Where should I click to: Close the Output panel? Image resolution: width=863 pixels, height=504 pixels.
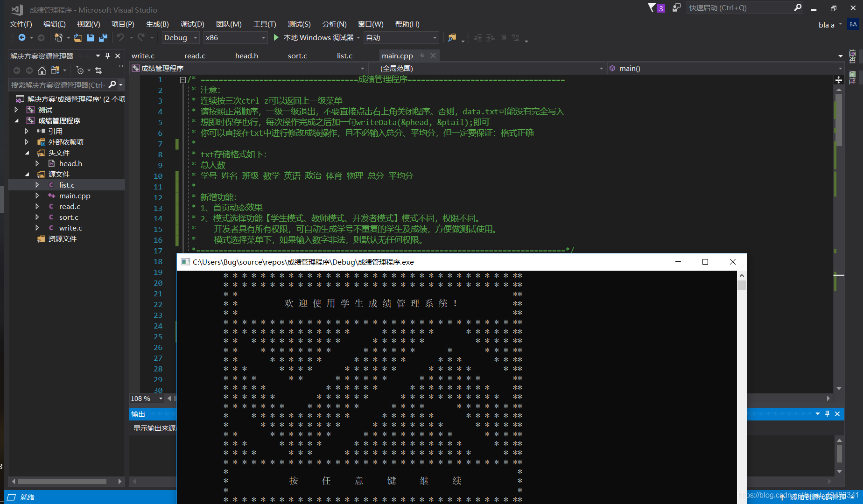point(837,413)
